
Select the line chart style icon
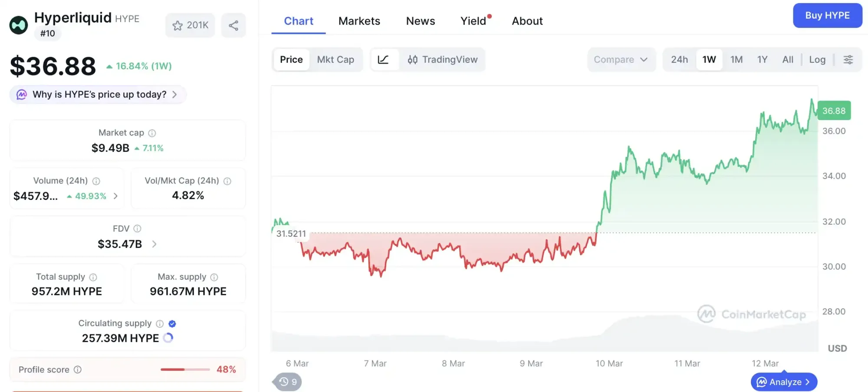384,59
